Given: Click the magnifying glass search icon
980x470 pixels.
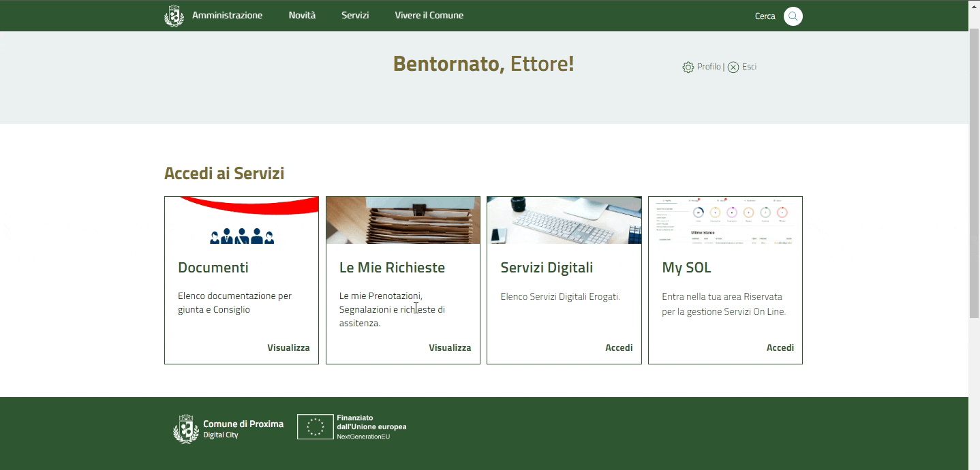Looking at the screenshot, I should point(793,16).
